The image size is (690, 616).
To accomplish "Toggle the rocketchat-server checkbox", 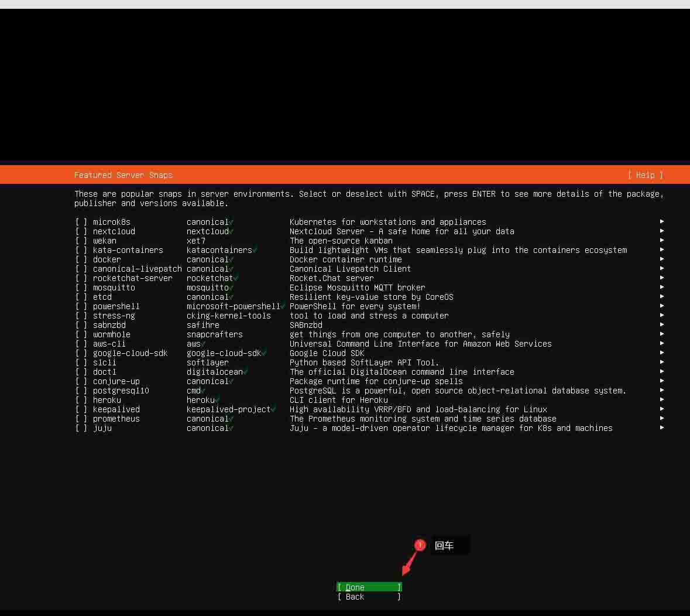I will pyautogui.click(x=81, y=278).
